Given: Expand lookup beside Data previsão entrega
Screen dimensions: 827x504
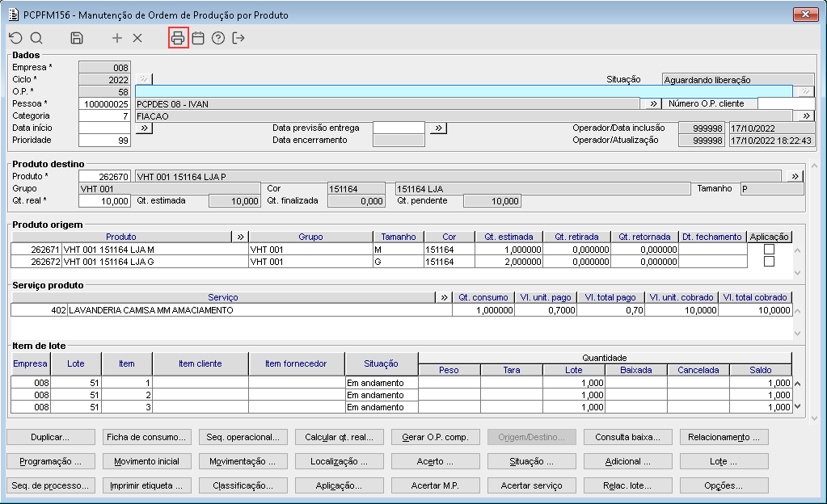Looking at the screenshot, I should pyautogui.click(x=437, y=128).
